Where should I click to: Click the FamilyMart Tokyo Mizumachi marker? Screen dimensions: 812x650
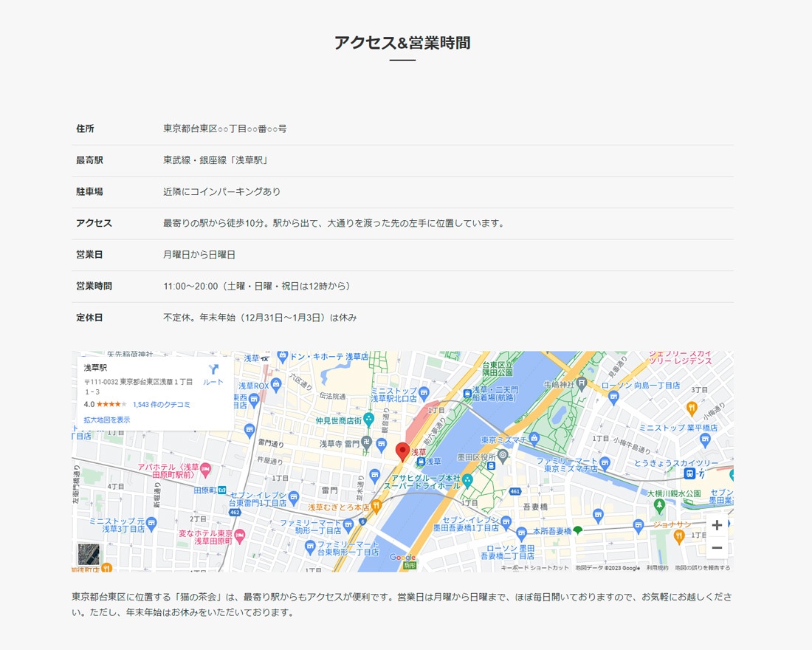point(605,463)
